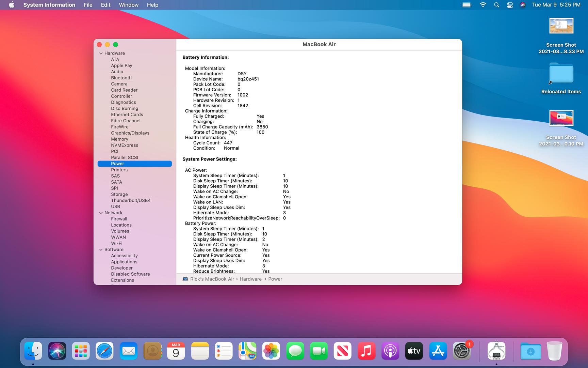Click the Full Charge Capacity value 3850
The image size is (588, 368).
click(x=262, y=127)
